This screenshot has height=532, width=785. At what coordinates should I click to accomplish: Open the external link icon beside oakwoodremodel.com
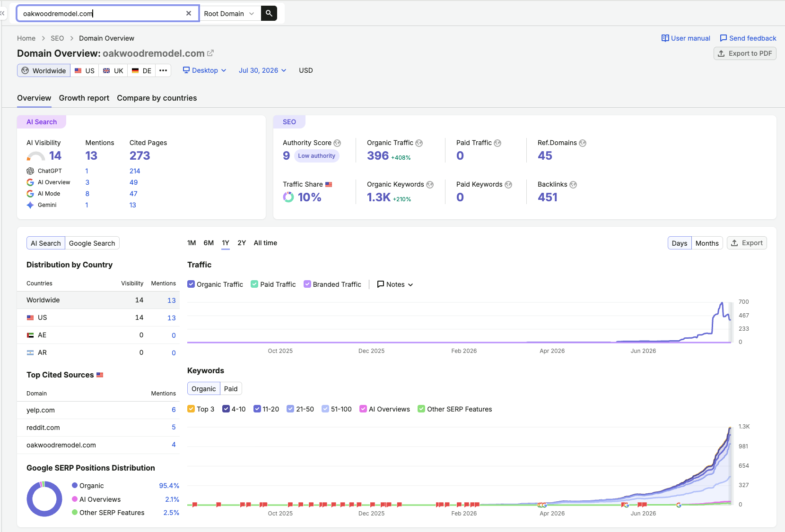210,53
